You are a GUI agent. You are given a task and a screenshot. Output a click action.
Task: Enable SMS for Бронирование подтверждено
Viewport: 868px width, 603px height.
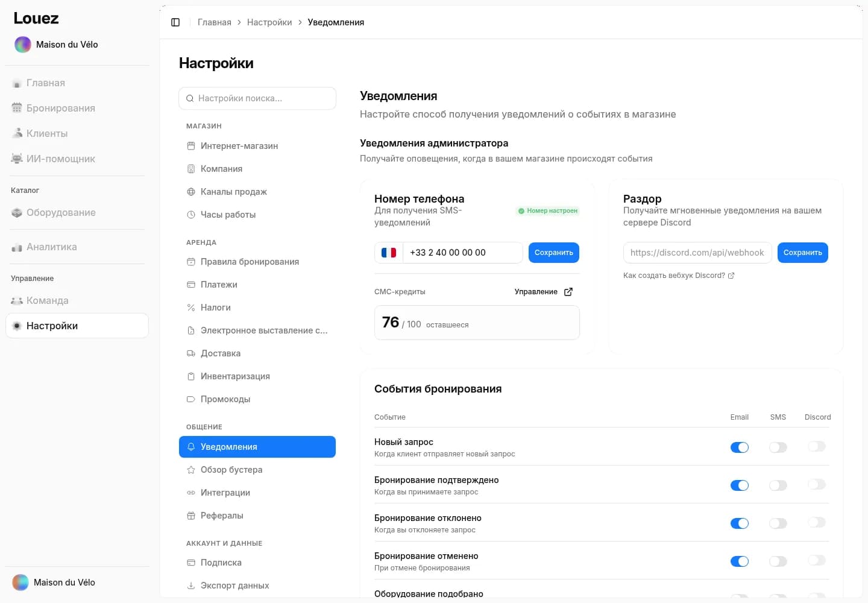[778, 485]
